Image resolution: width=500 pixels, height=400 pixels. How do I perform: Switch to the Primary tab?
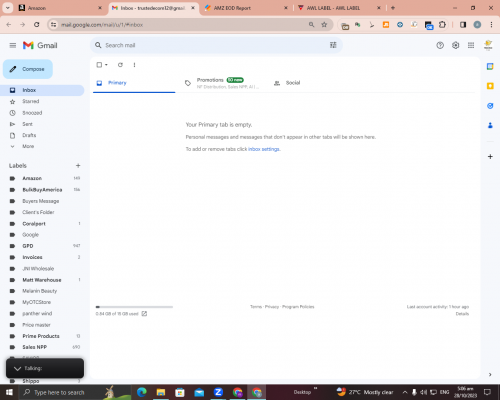click(134, 83)
